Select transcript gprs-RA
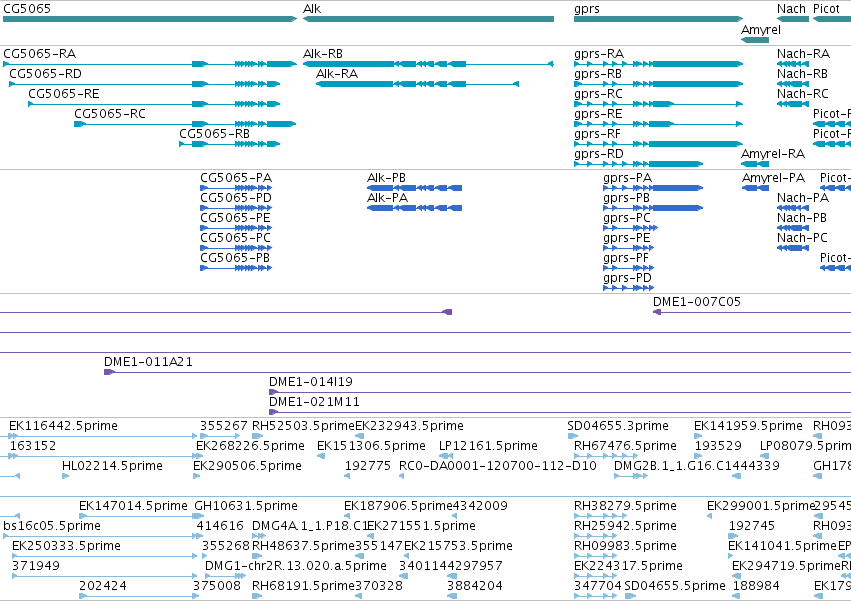This screenshot has width=851, height=601. (658, 64)
